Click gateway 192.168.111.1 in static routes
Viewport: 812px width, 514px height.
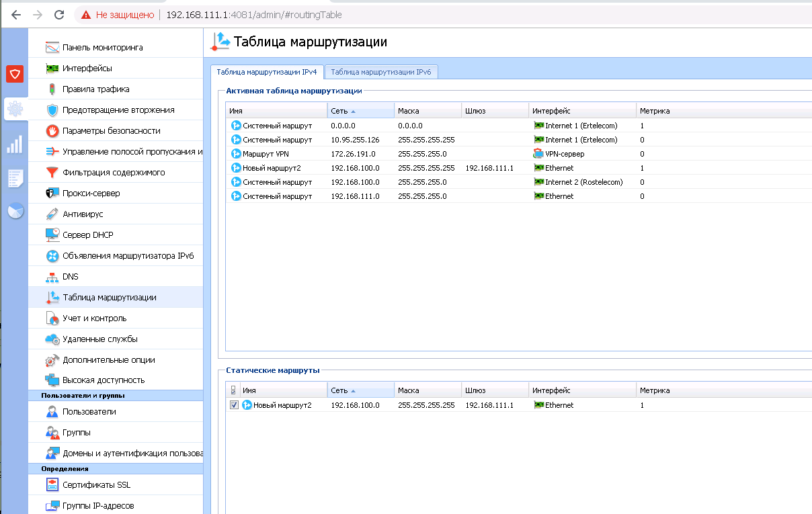[489, 405]
